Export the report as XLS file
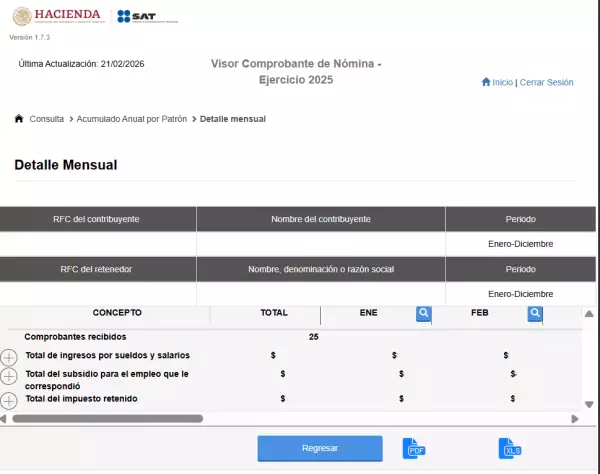600x474 pixels. pos(511,449)
